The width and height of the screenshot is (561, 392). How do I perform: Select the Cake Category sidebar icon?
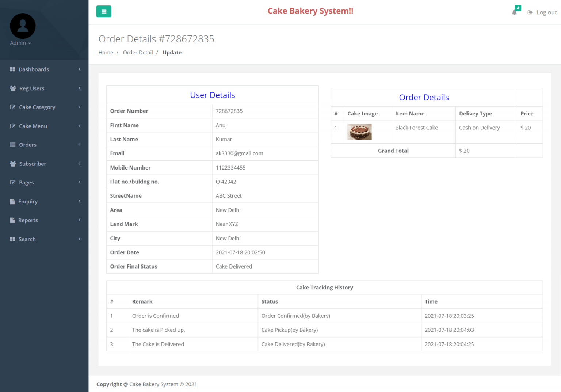[x=12, y=107]
